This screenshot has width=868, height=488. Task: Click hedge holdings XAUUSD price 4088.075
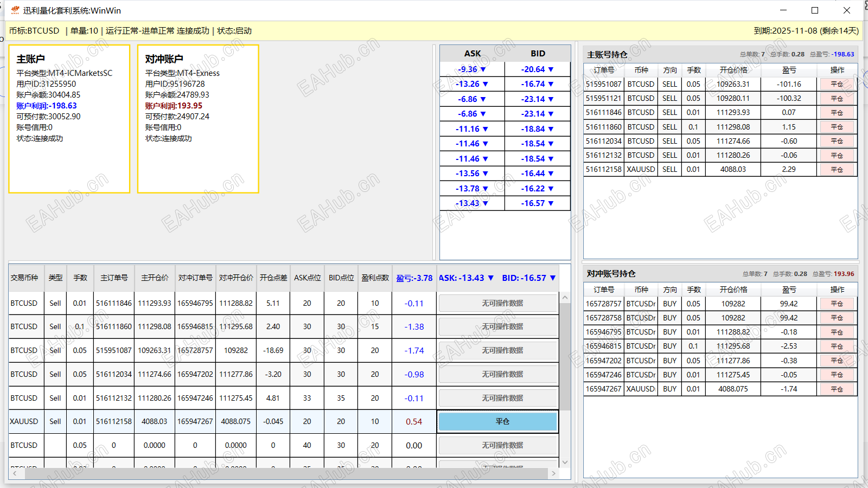pos(733,389)
